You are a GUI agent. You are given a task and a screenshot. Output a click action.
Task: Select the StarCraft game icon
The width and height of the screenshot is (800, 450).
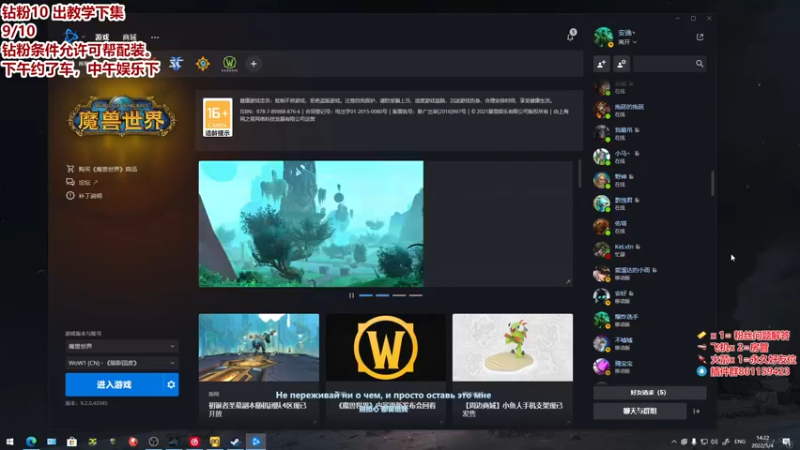(x=176, y=64)
